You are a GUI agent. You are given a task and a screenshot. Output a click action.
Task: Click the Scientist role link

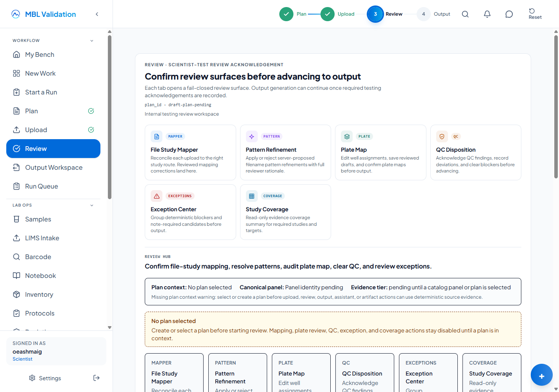(22, 359)
